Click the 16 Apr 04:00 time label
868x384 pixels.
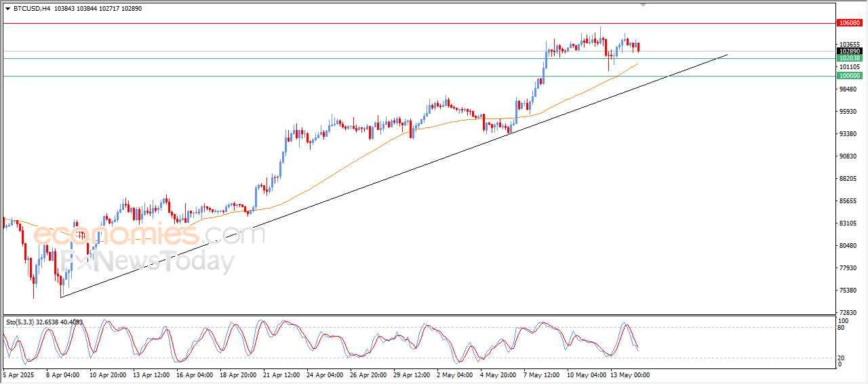(195, 375)
